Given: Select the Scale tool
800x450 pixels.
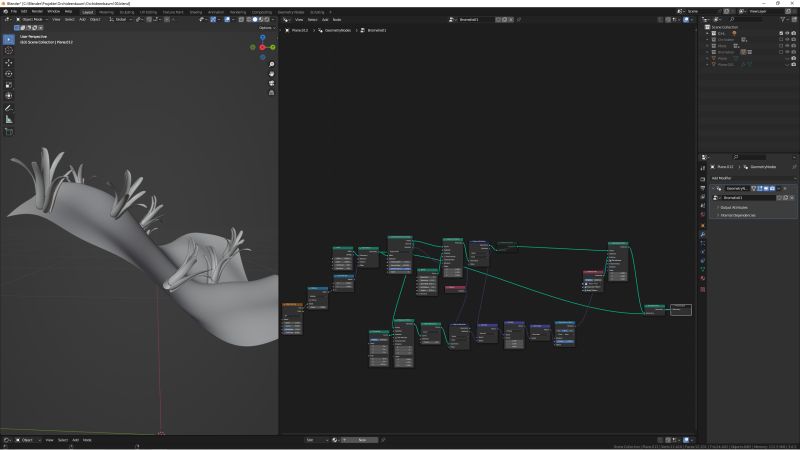Looking at the screenshot, I should [x=9, y=85].
